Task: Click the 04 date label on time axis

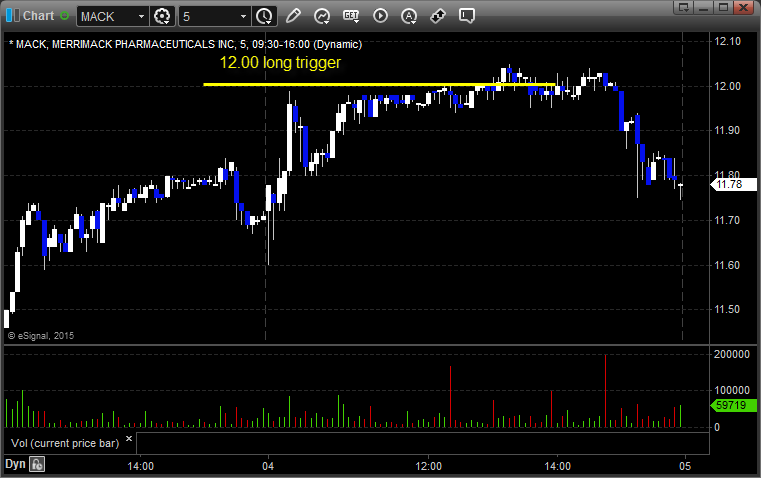Action: click(268, 466)
